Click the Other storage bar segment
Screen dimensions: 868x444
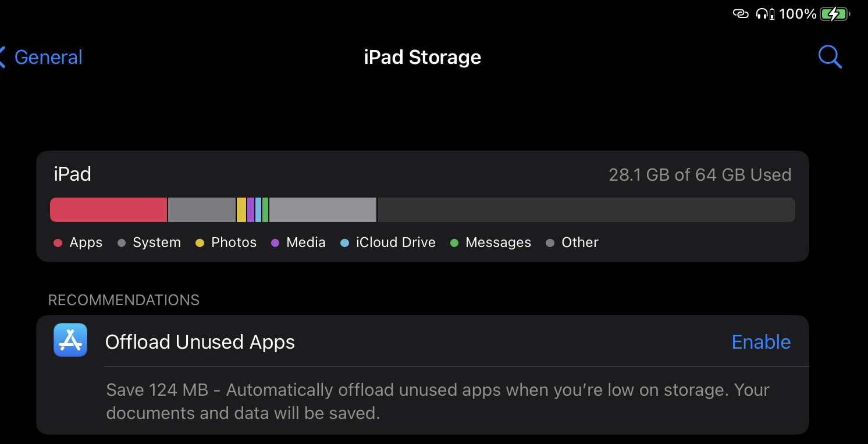(x=323, y=210)
